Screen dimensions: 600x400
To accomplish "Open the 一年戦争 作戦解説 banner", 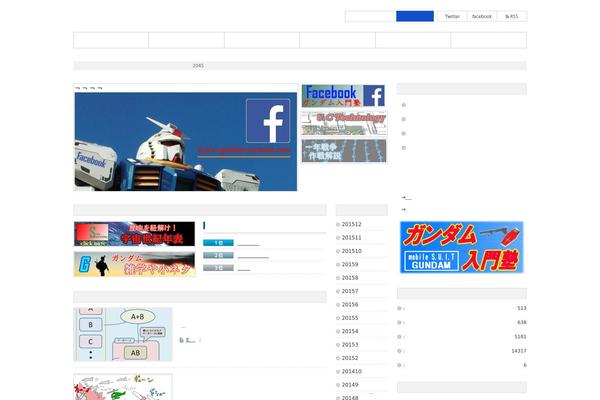I will (344, 151).
